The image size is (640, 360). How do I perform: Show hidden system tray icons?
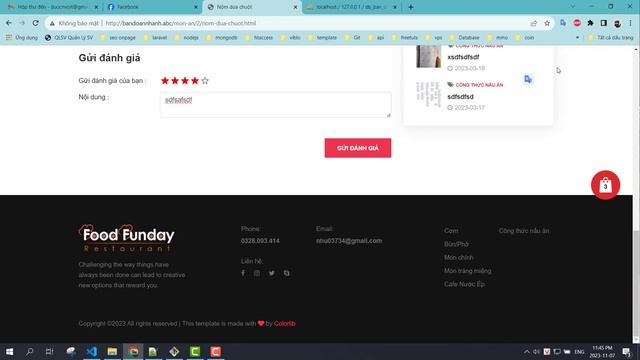pyautogui.click(x=527, y=352)
